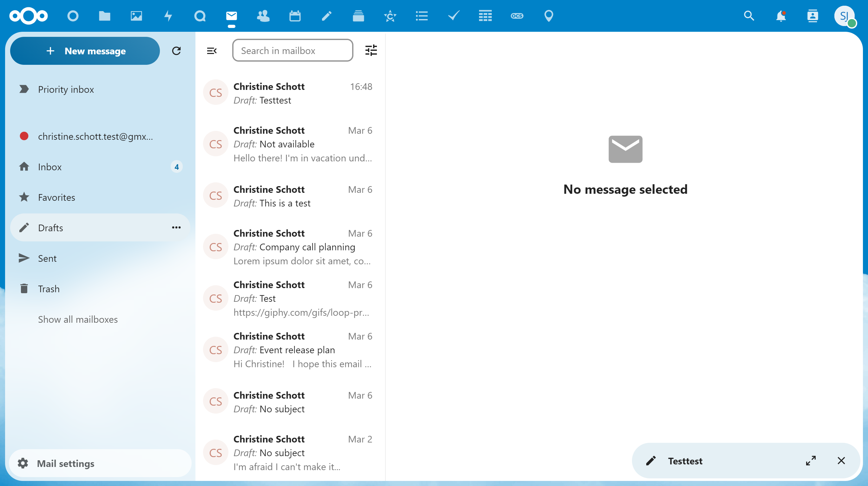The height and width of the screenshot is (486, 868).
Task: Click the Search in mailbox field
Action: pyautogui.click(x=292, y=50)
